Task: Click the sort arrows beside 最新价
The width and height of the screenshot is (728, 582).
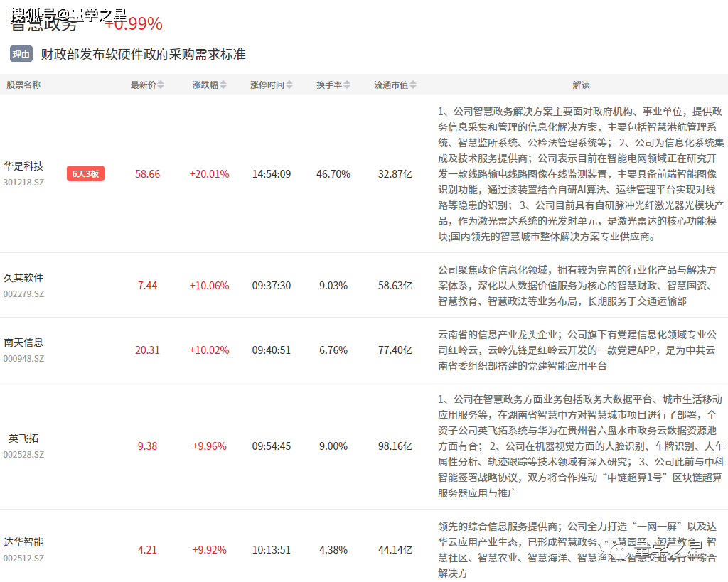Action: (161, 85)
